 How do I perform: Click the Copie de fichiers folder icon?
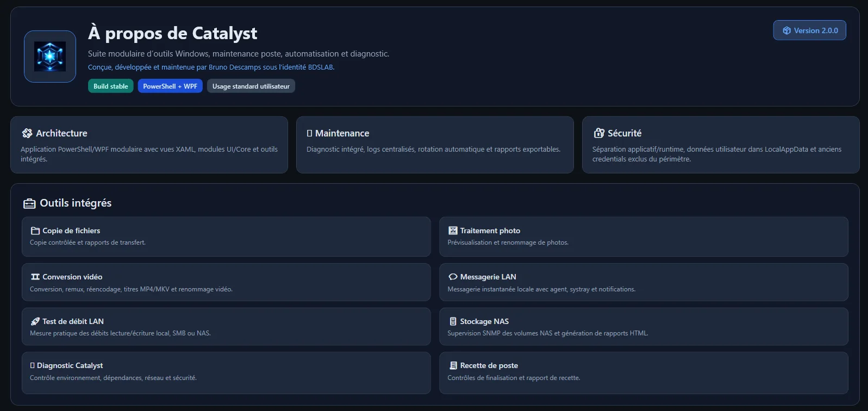tap(35, 231)
